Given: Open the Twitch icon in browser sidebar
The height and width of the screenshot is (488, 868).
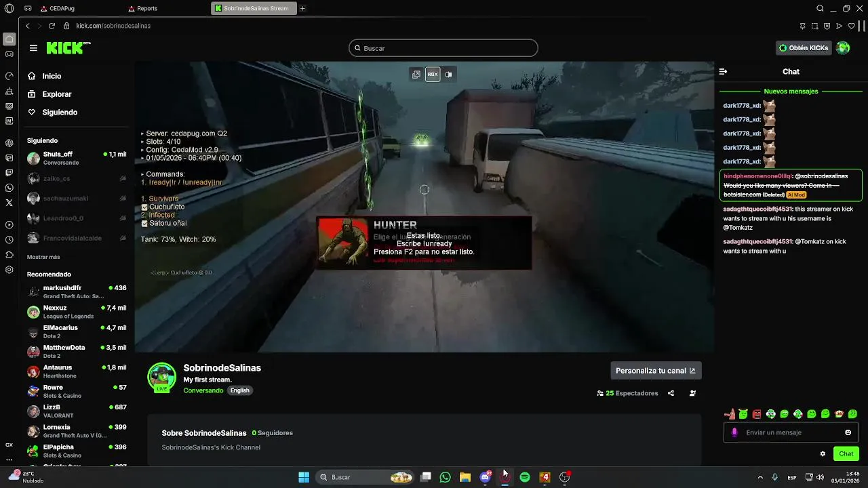Looking at the screenshot, I should 9,173.
